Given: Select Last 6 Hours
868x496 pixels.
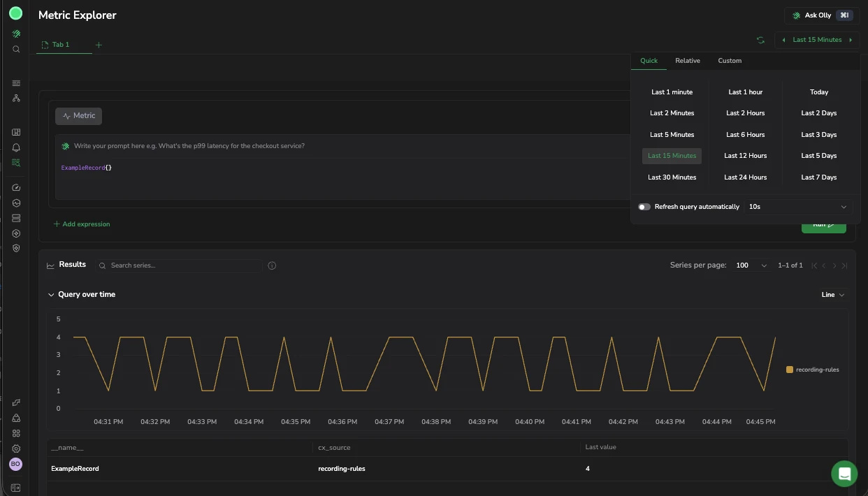Looking at the screenshot, I should click(x=746, y=135).
